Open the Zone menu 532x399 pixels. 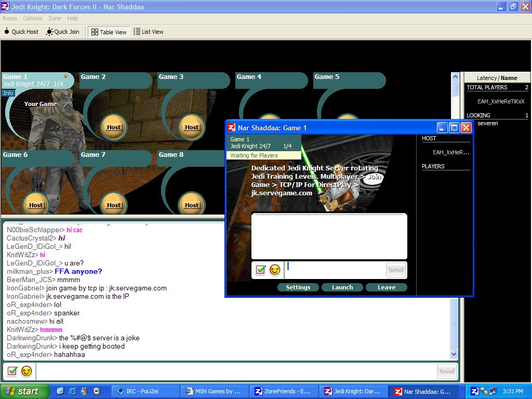click(x=55, y=18)
